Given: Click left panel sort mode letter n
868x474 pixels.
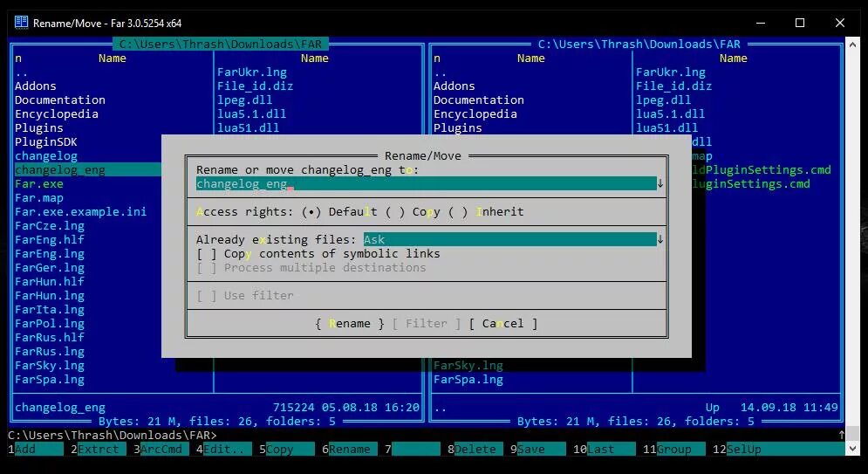Looking at the screenshot, I should pyautogui.click(x=18, y=58).
